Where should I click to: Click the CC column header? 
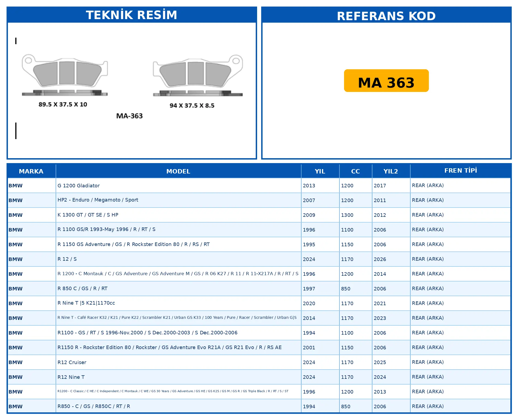(x=356, y=171)
